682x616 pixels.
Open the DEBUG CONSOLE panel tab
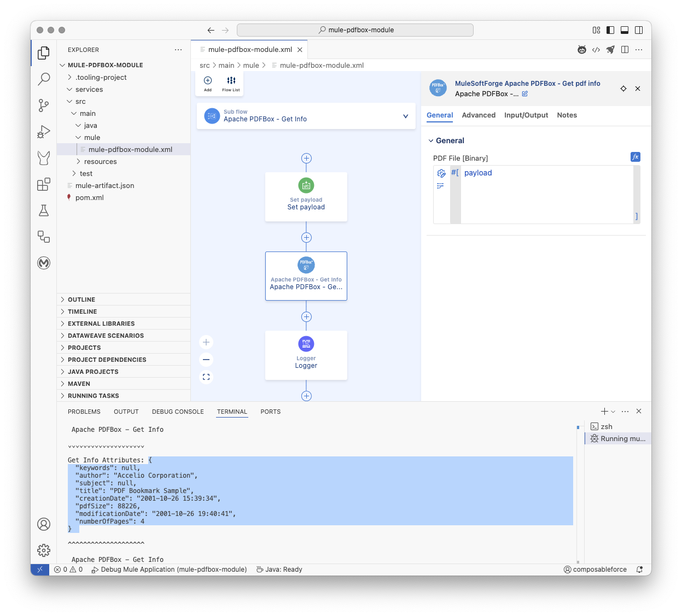178,412
